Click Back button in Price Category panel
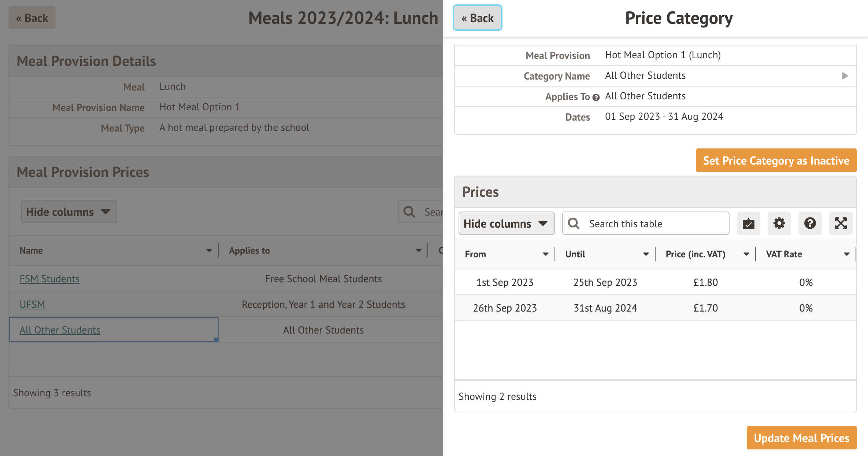868x456 pixels. (x=477, y=18)
